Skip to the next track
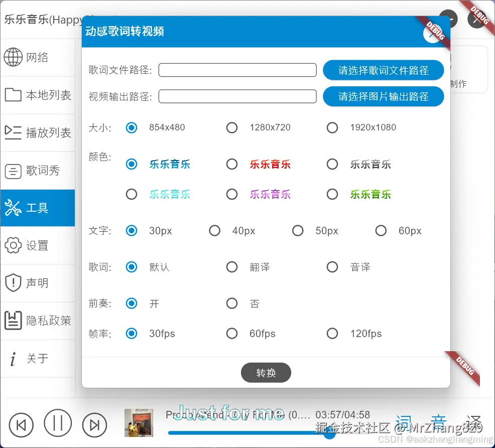Viewport: 495px width, 448px height. [94, 424]
